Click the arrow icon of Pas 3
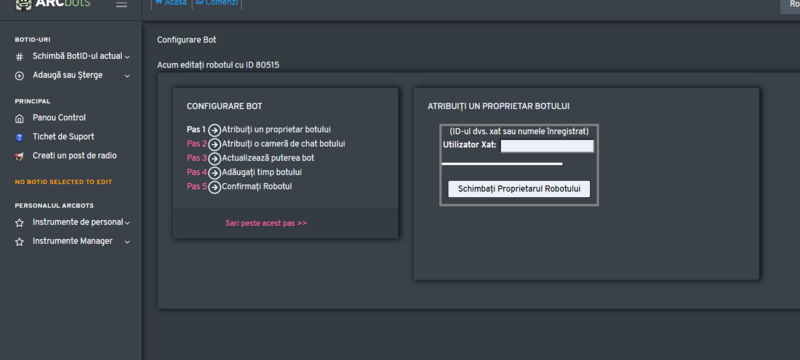The width and height of the screenshot is (800, 360). click(x=214, y=159)
